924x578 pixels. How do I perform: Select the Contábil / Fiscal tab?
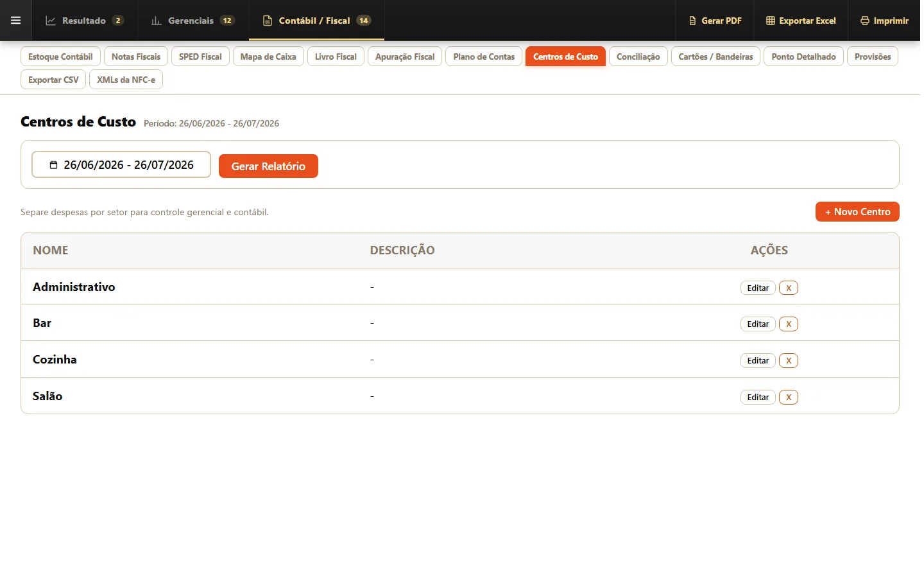click(x=317, y=21)
